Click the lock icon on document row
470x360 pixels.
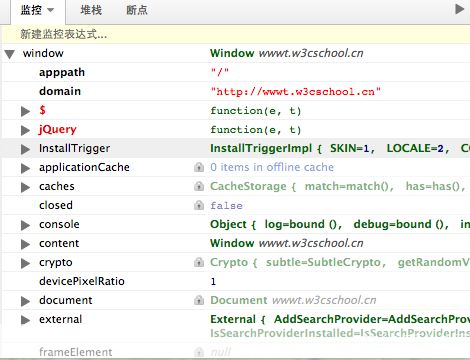[199, 300]
